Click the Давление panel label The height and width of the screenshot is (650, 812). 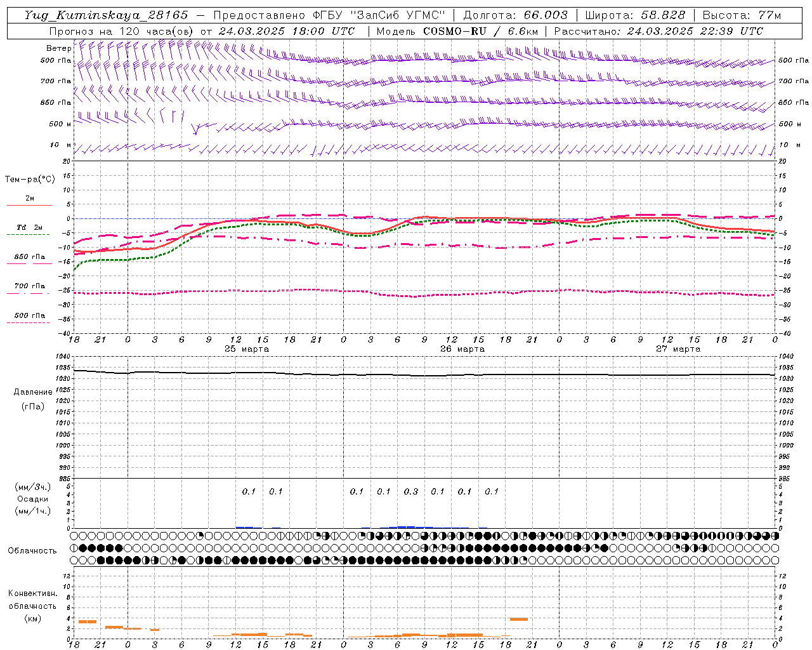[33, 392]
